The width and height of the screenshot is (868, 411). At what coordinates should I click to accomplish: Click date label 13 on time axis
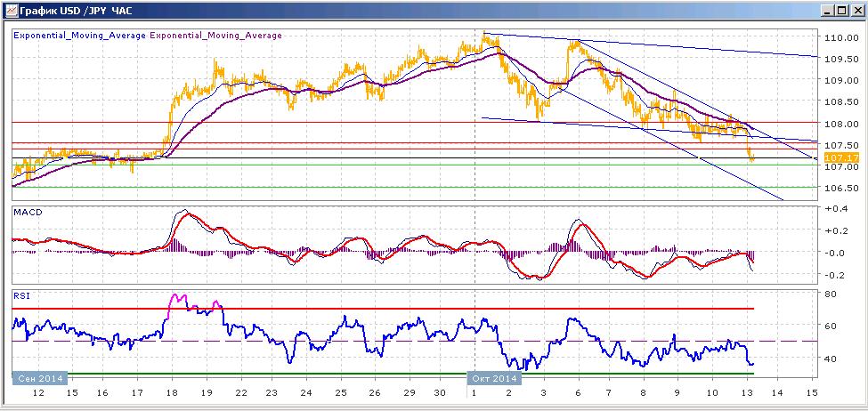(745, 392)
